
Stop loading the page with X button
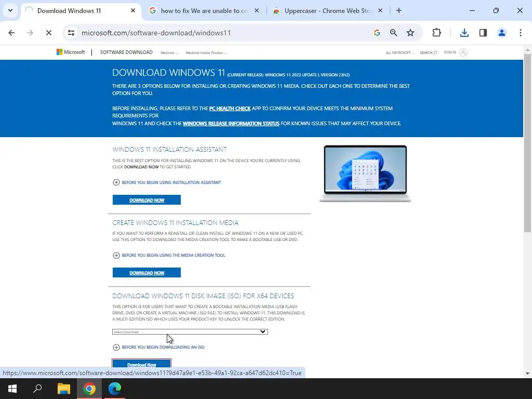pos(49,33)
